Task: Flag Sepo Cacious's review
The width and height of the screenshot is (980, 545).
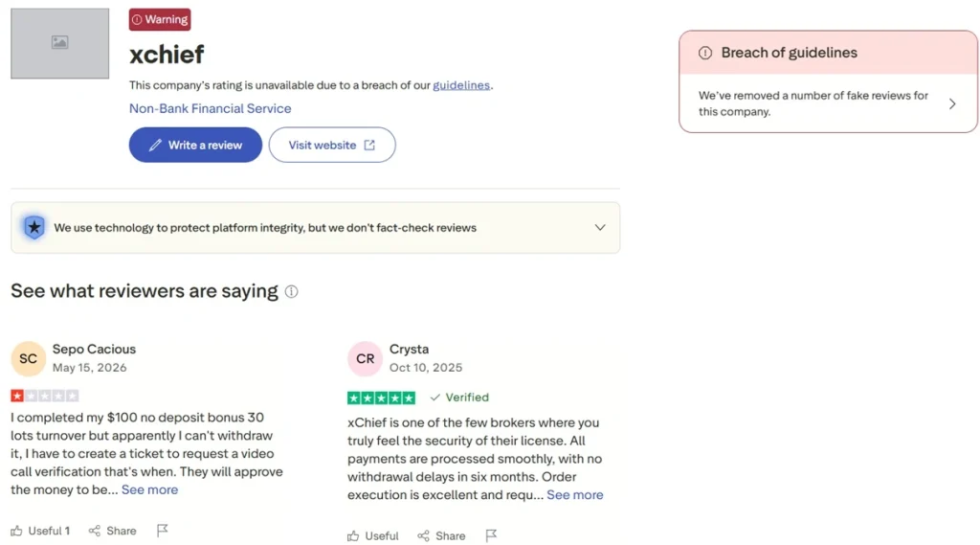Action: click(163, 531)
